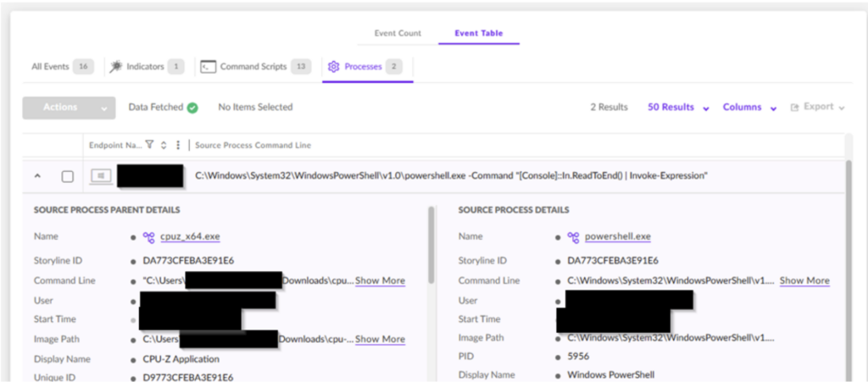This screenshot has height=382, width=868.
Task: Select the Command Scripts tab
Action: pos(253,66)
